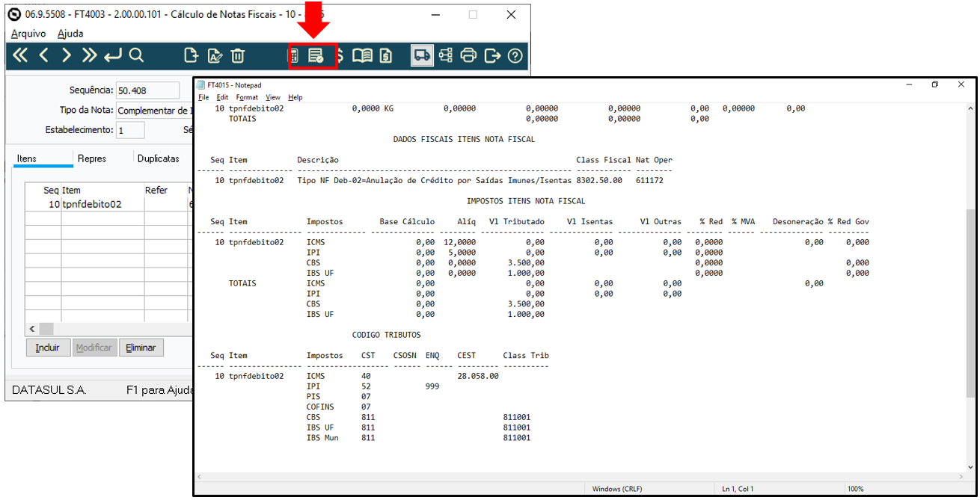Click the DADOS FISCAIS ITENS NOTA FISCAL heading
Image resolution: width=980 pixels, height=500 pixels.
[464, 139]
